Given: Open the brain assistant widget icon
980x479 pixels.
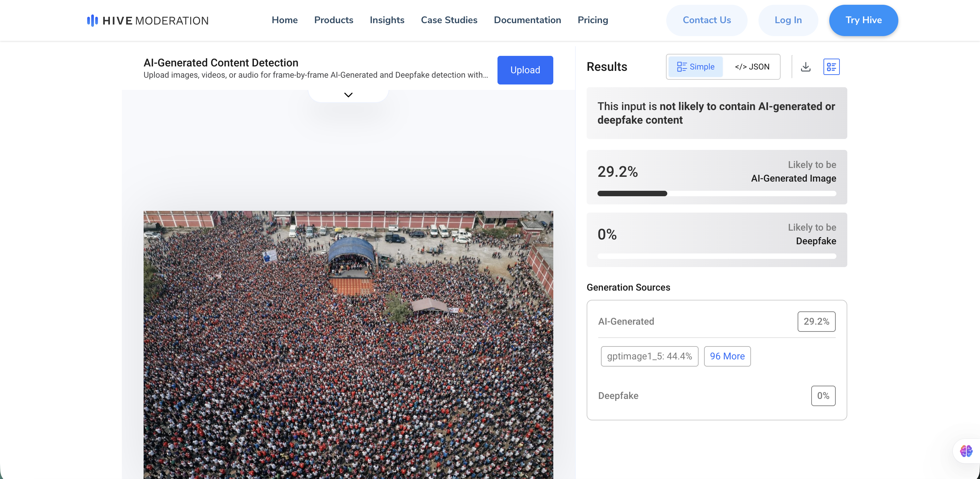Looking at the screenshot, I should click(x=966, y=451).
